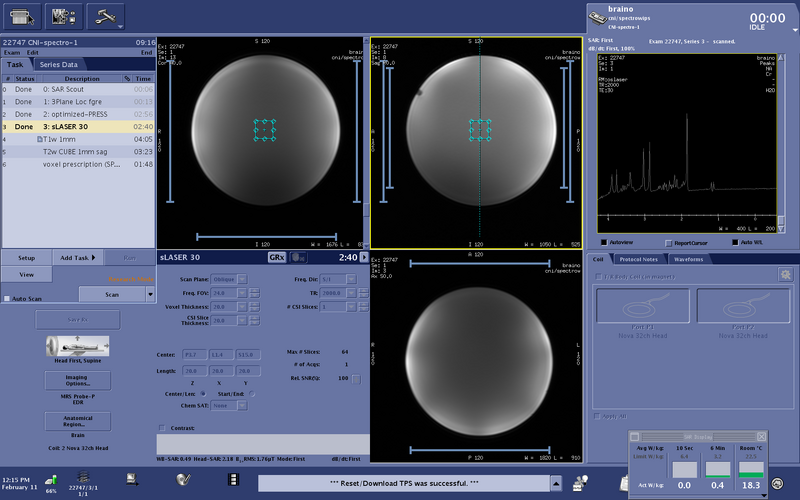
Task: Click the coronal viewport vertical scrollbar
Action: pyautogui.click(x=366, y=143)
